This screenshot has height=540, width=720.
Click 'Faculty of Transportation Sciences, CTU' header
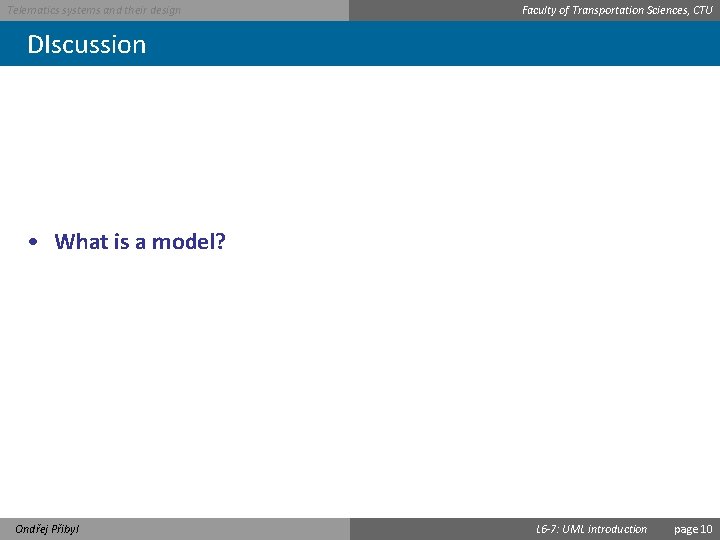pos(617,10)
